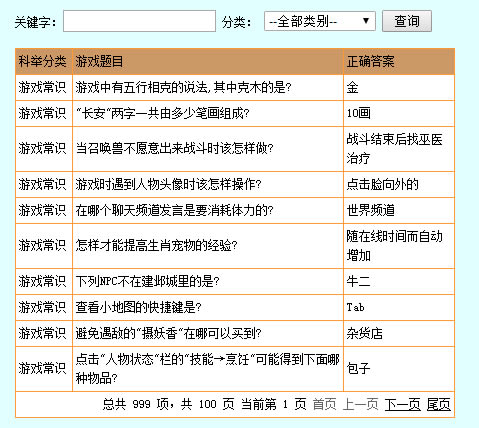
Task: Click the 首页 first page link
Action: [x=325, y=405]
